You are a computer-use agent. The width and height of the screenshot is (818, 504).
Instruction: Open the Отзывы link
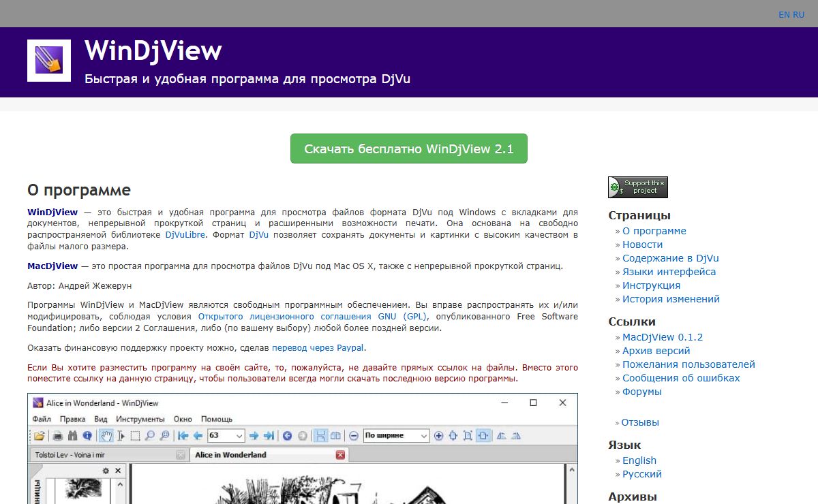(x=640, y=422)
